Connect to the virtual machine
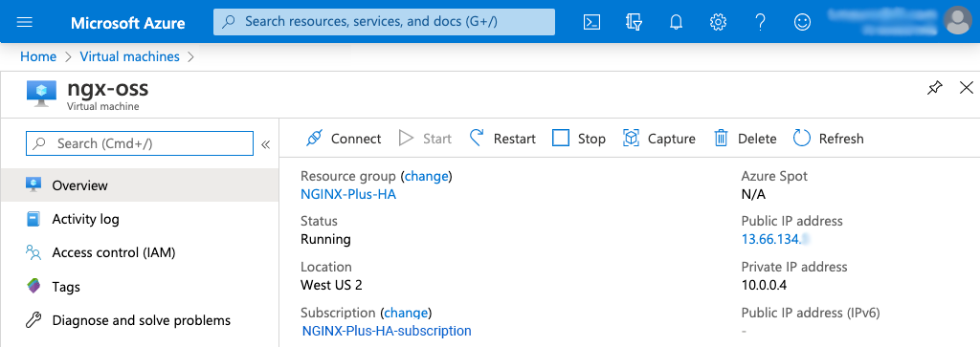This screenshot has height=347, width=980. point(344,139)
